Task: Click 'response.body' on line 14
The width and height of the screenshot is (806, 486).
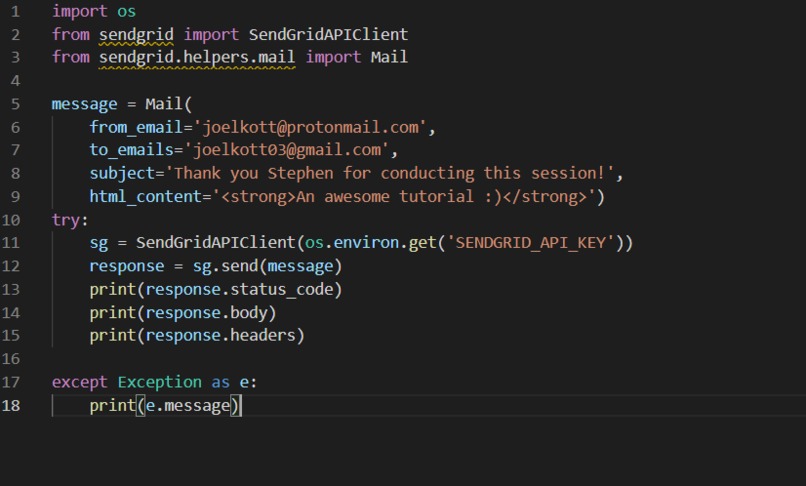Action: 207,313
